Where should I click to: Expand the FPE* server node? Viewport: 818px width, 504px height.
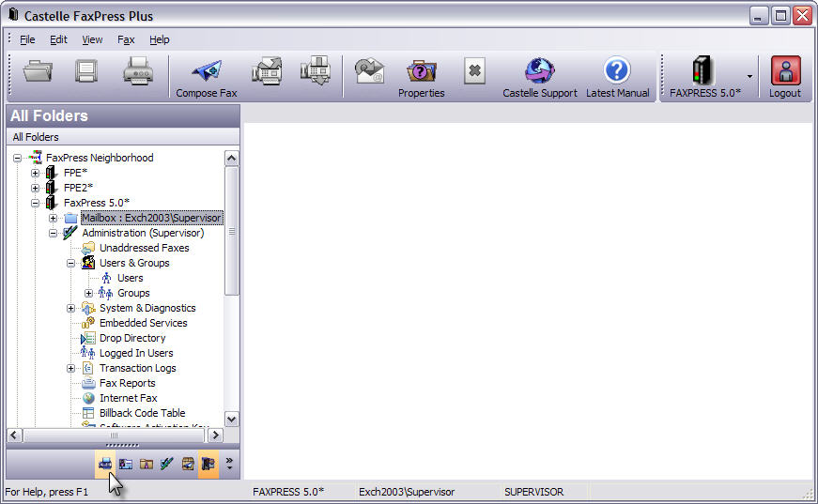(x=35, y=173)
